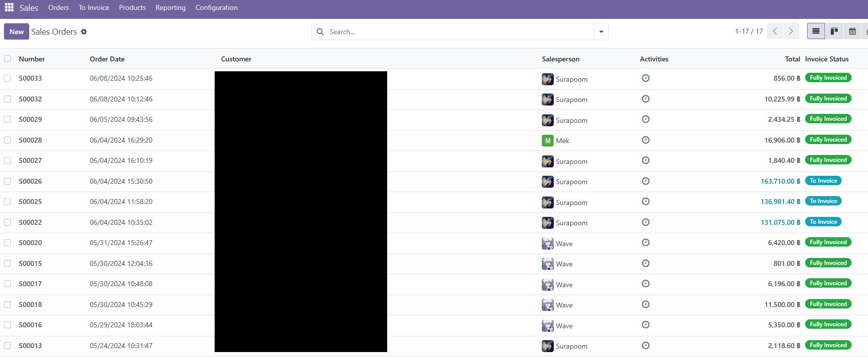The height and width of the screenshot is (357, 868).
Task: Go to next page of records
Action: 791,32
